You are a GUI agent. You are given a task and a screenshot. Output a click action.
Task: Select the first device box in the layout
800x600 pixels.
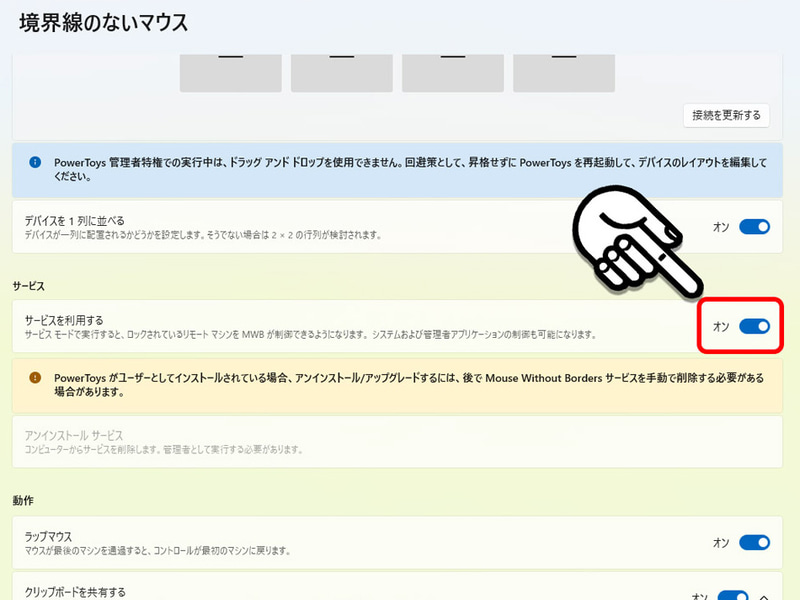pos(229,70)
